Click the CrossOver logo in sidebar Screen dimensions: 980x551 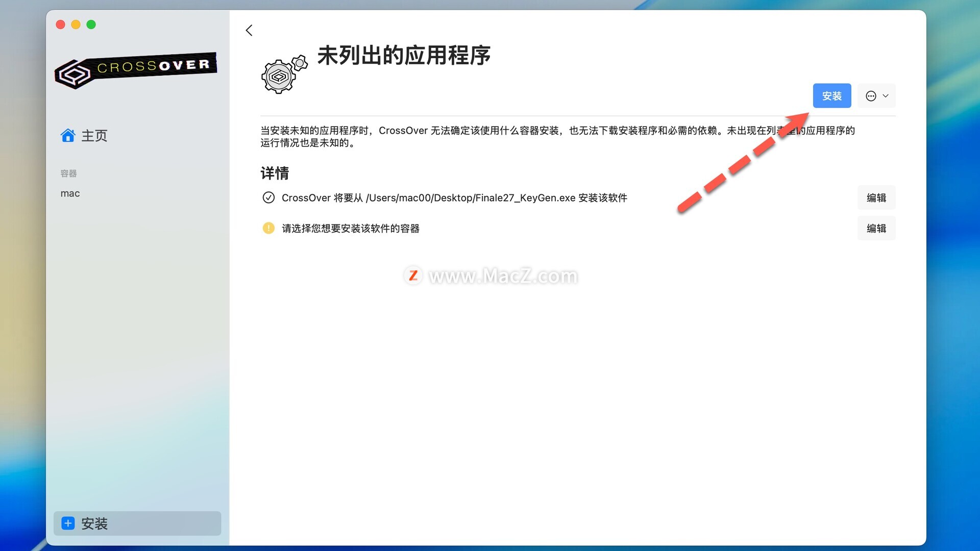point(136,70)
